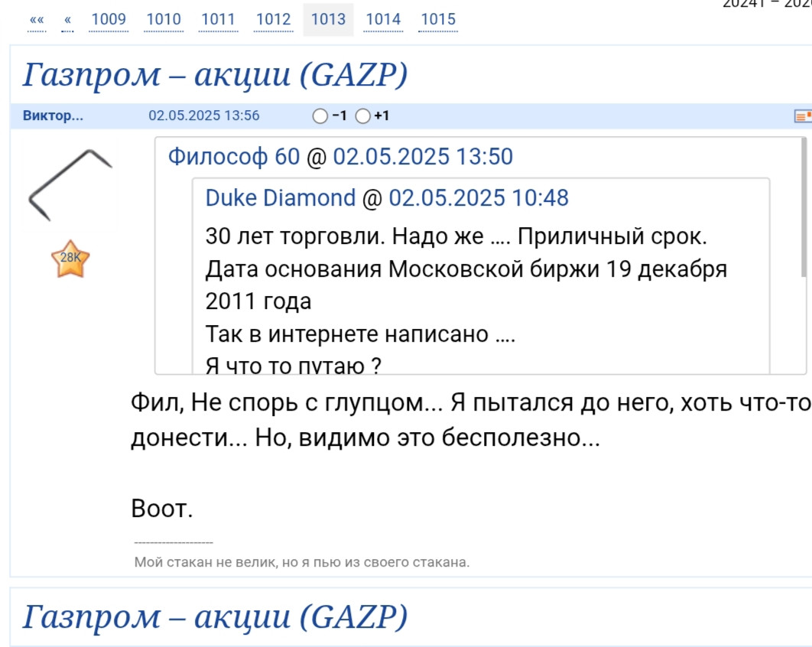
Task: Open page 1015
Action: click(438, 20)
